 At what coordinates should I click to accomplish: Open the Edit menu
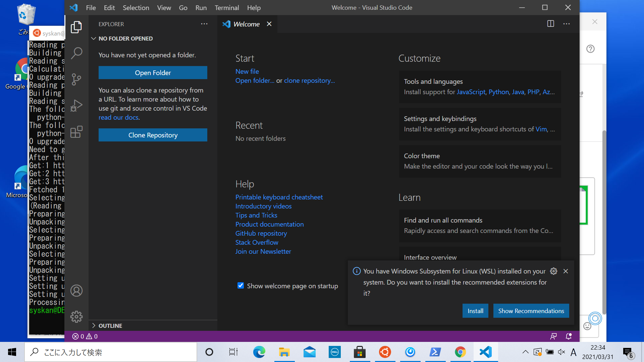pyautogui.click(x=109, y=7)
